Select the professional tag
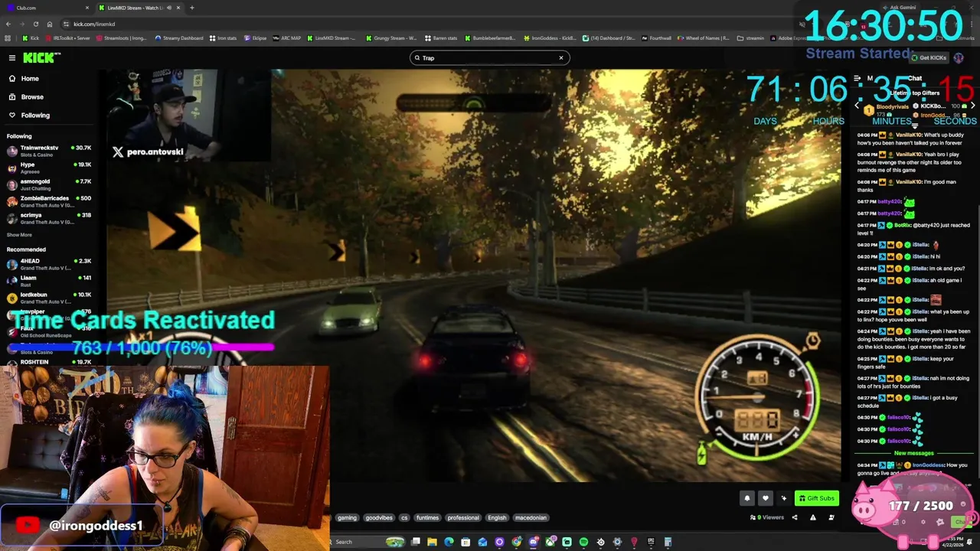 463,517
